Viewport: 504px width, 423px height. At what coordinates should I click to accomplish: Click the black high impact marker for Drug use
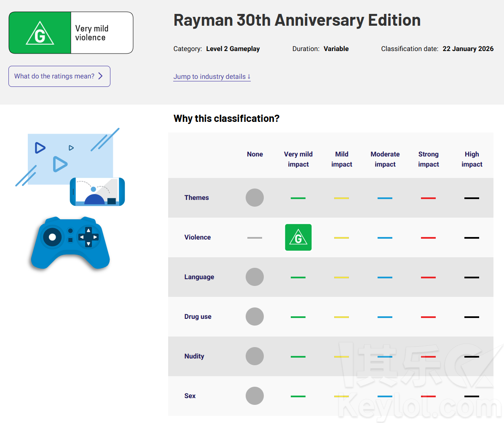[472, 317]
